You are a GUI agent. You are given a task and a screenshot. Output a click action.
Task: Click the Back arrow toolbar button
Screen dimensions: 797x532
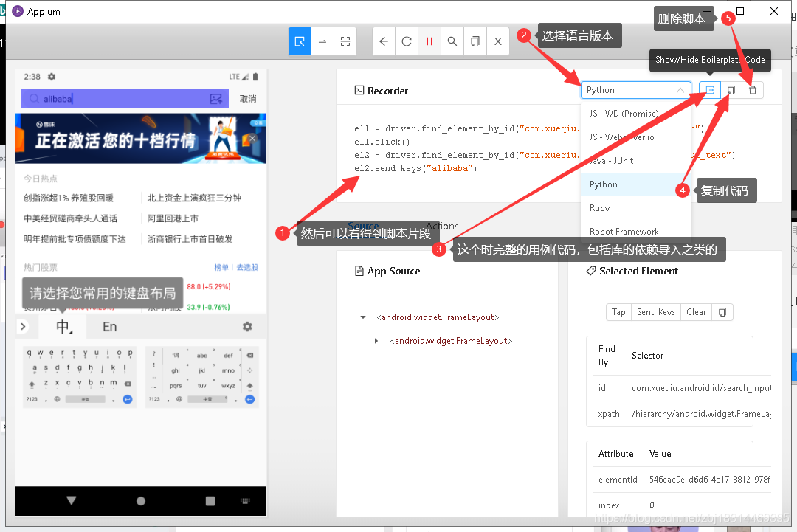[x=384, y=41]
